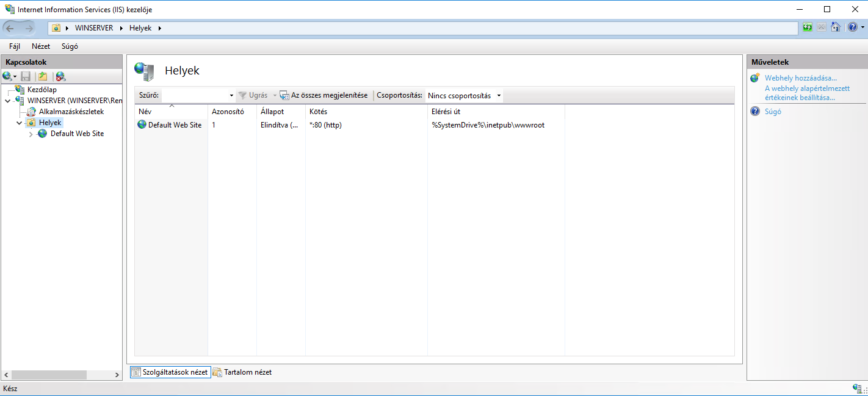868x396 pixels.
Task: Open the Fájl menu
Action: [x=15, y=46]
